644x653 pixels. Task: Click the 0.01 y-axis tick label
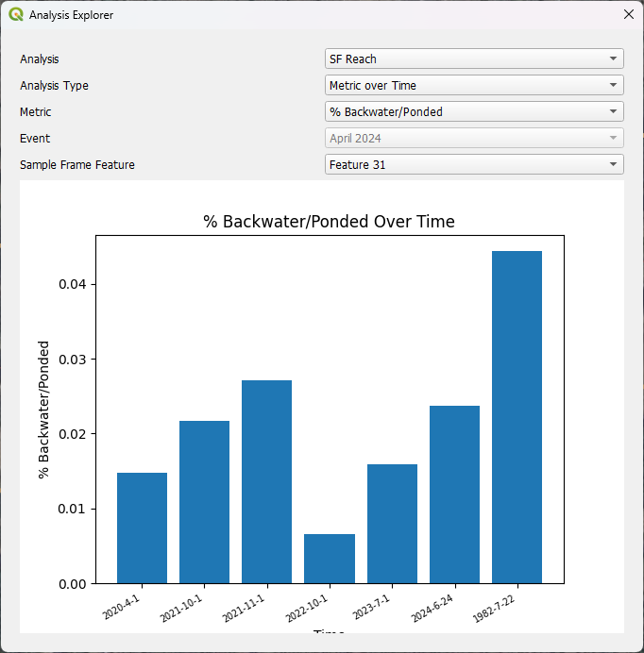coord(72,509)
